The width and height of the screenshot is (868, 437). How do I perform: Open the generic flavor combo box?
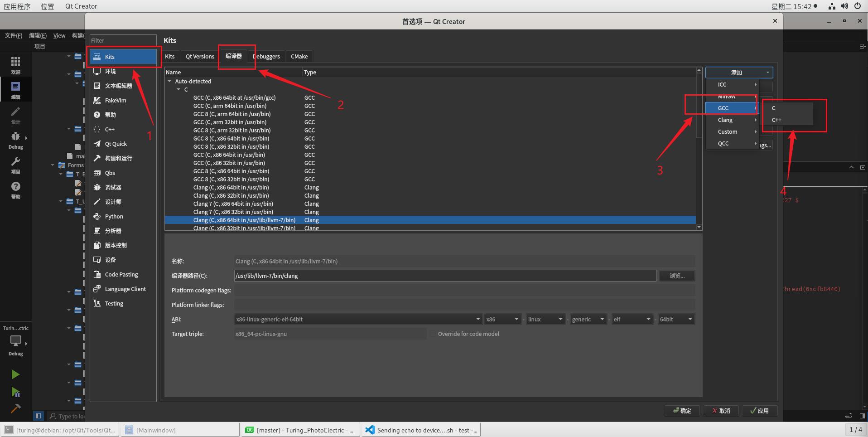[x=588, y=319]
